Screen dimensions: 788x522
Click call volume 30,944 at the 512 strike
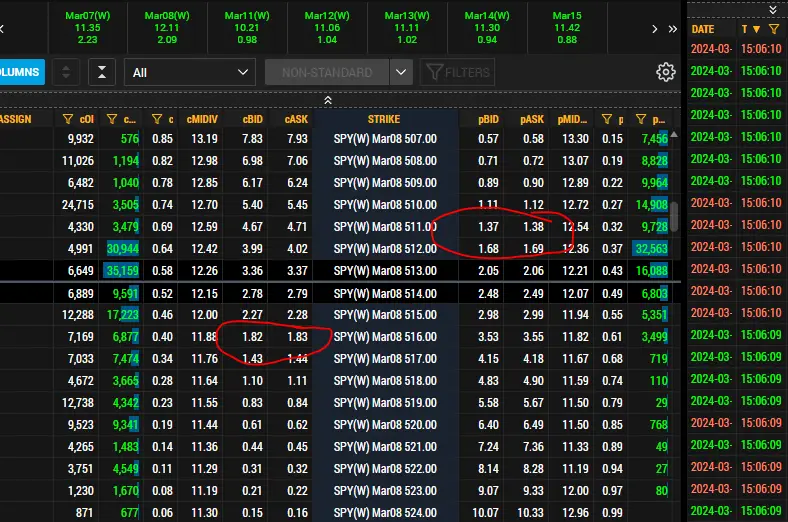click(x=122, y=249)
